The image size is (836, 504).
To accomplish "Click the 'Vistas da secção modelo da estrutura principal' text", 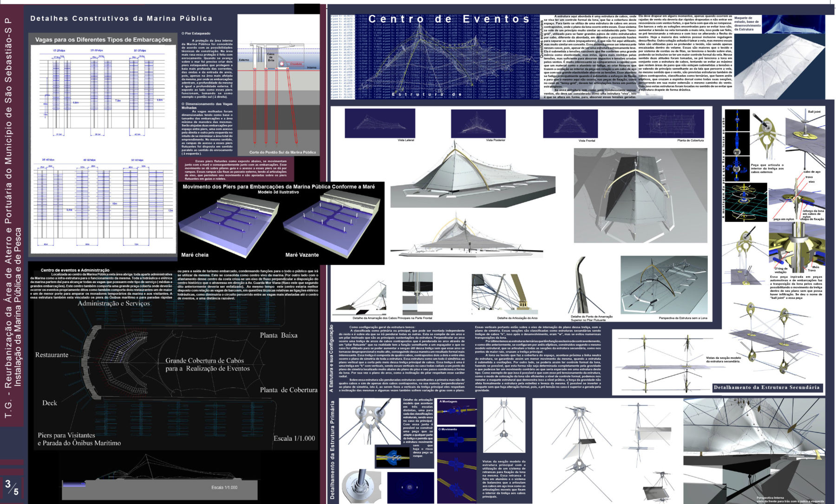I will [504, 479].
